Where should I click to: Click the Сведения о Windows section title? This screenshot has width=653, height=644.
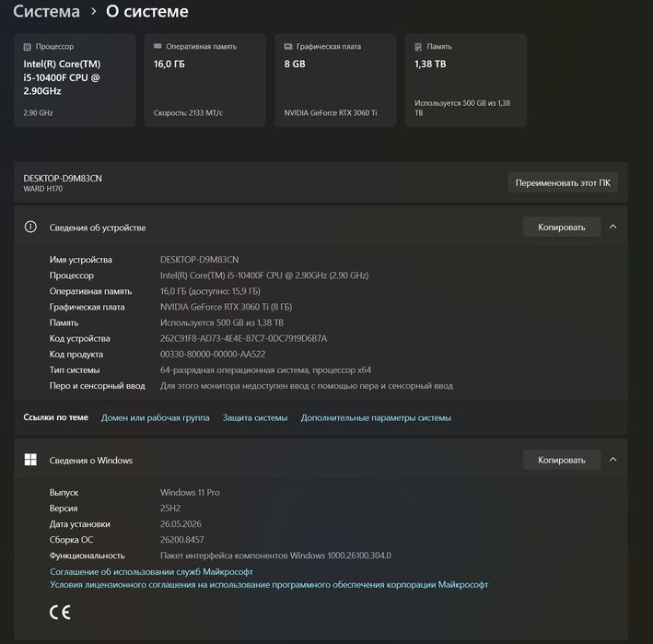click(x=91, y=461)
